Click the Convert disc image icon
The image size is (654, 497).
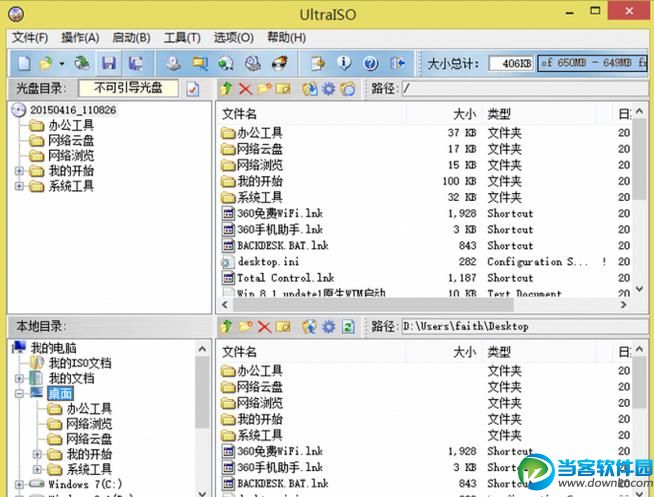pos(226,63)
